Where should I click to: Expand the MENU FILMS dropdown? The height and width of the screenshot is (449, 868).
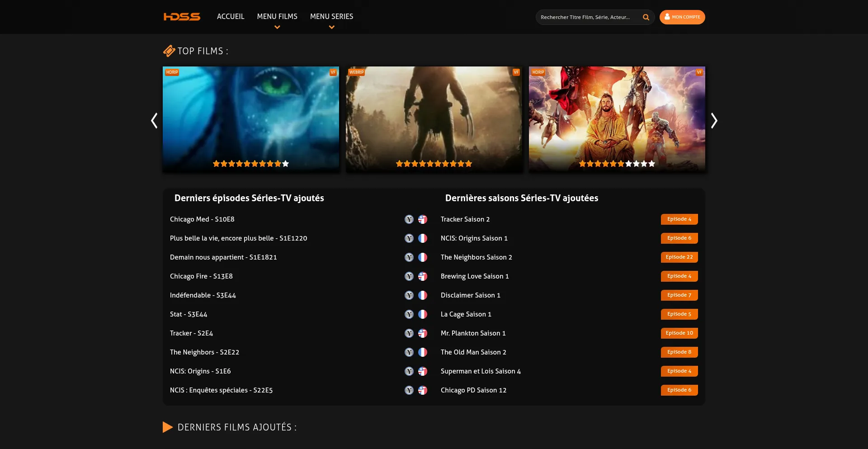277,17
